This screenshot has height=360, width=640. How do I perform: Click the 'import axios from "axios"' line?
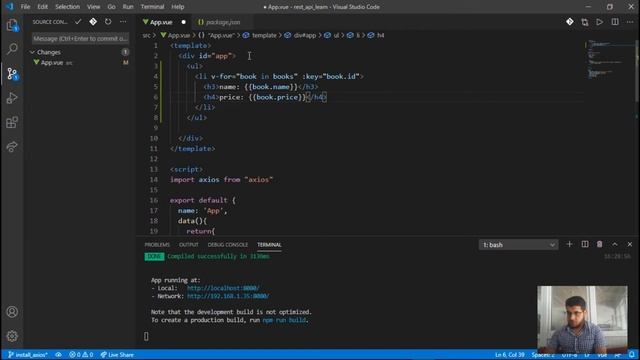(x=222, y=180)
